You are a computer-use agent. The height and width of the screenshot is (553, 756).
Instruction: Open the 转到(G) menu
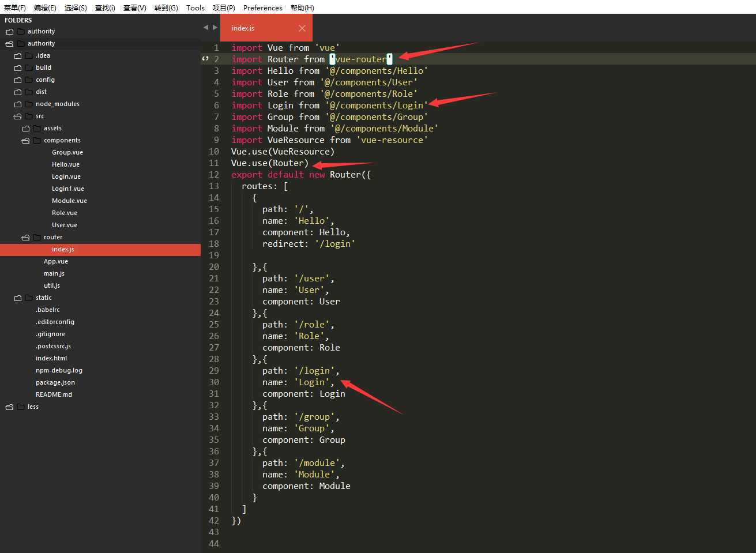166,7
